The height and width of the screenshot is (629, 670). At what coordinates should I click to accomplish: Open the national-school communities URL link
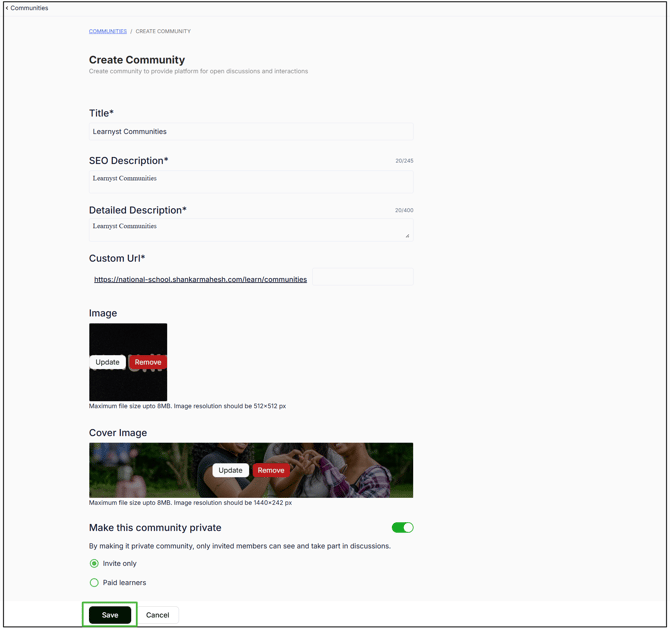pos(200,279)
